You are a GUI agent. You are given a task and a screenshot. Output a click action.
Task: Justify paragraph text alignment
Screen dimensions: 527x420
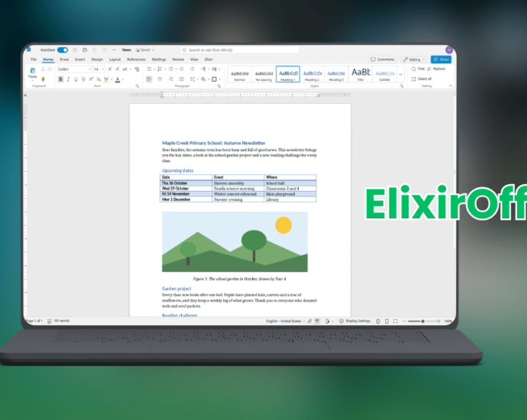182,79
